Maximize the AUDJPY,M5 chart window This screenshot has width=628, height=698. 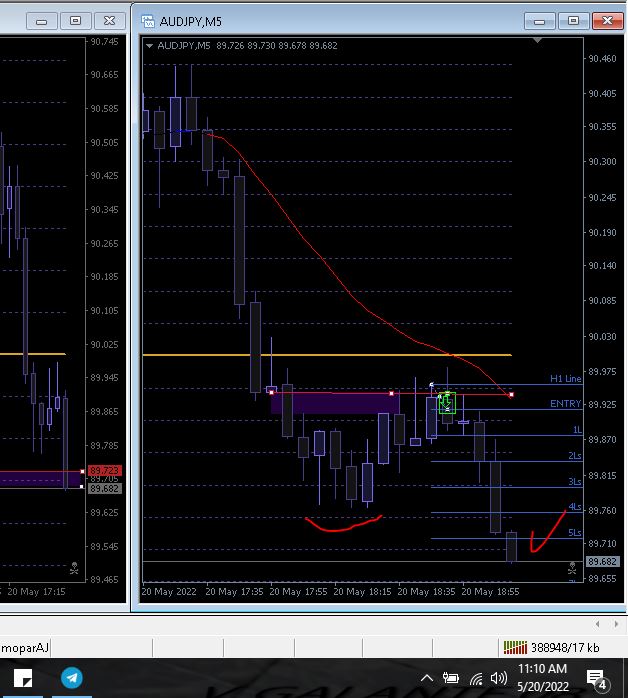coord(573,21)
